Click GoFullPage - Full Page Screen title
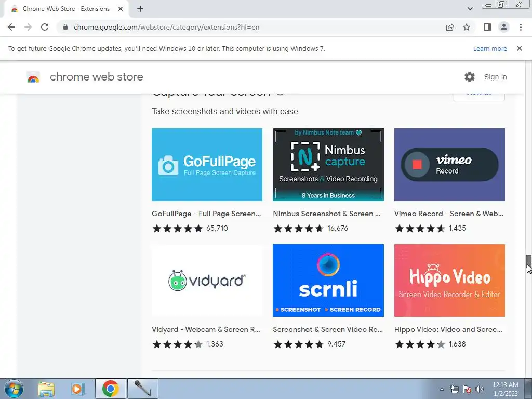 (x=206, y=214)
